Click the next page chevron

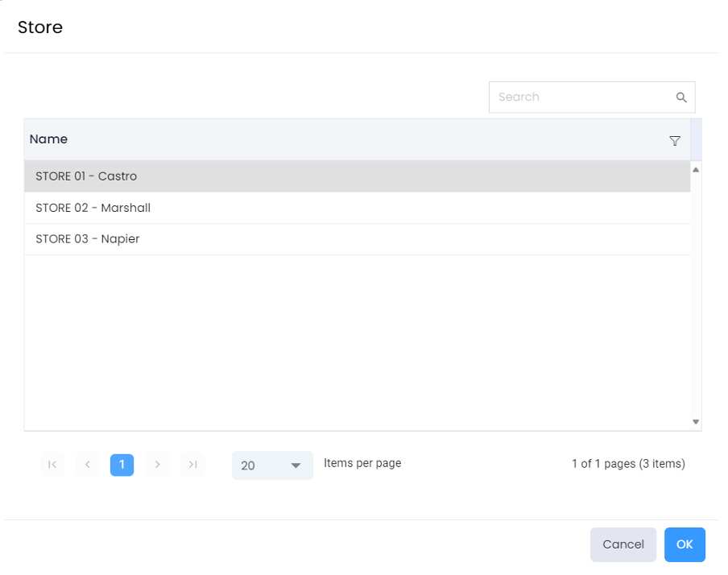[x=157, y=465]
